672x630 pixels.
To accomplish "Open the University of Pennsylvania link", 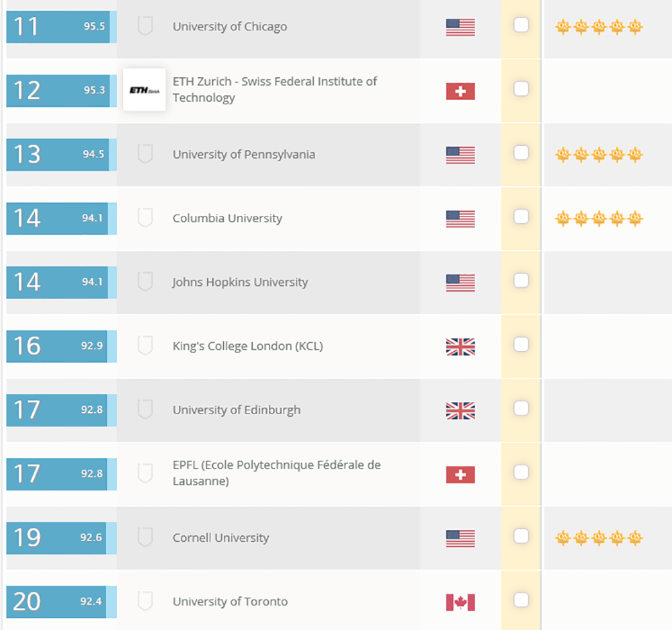I will 244,155.
